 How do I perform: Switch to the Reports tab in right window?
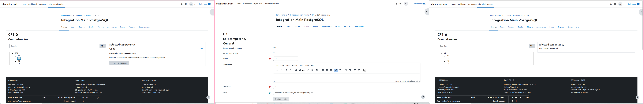click(x=561, y=27)
